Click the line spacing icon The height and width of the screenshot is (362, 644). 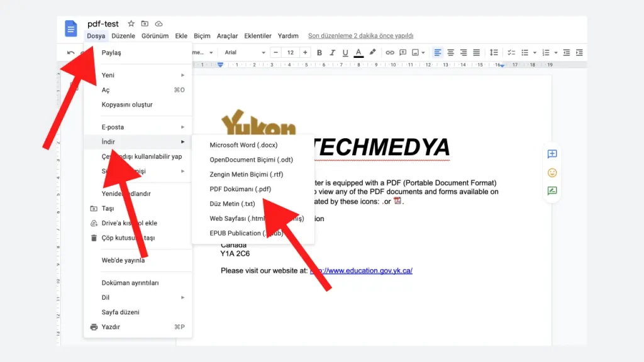(x=494, y=52)
